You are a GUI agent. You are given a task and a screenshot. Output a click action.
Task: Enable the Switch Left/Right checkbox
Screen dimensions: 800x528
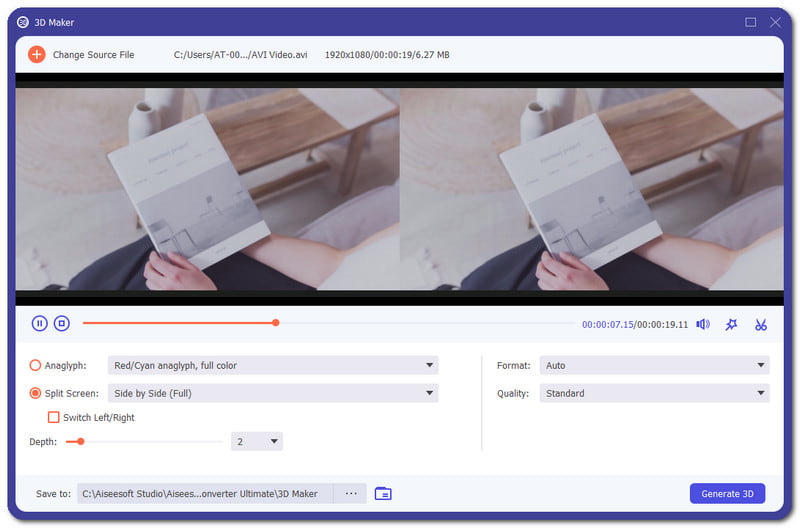(x=54, y=417)
